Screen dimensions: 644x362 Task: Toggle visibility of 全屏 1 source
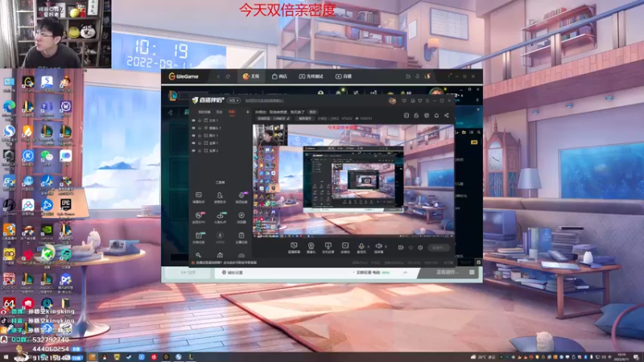[193, 143]
